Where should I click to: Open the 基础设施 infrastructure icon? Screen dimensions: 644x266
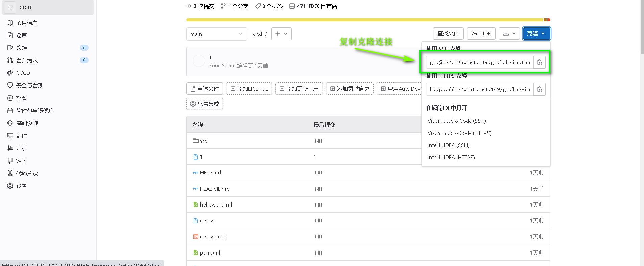pos(10,123)
